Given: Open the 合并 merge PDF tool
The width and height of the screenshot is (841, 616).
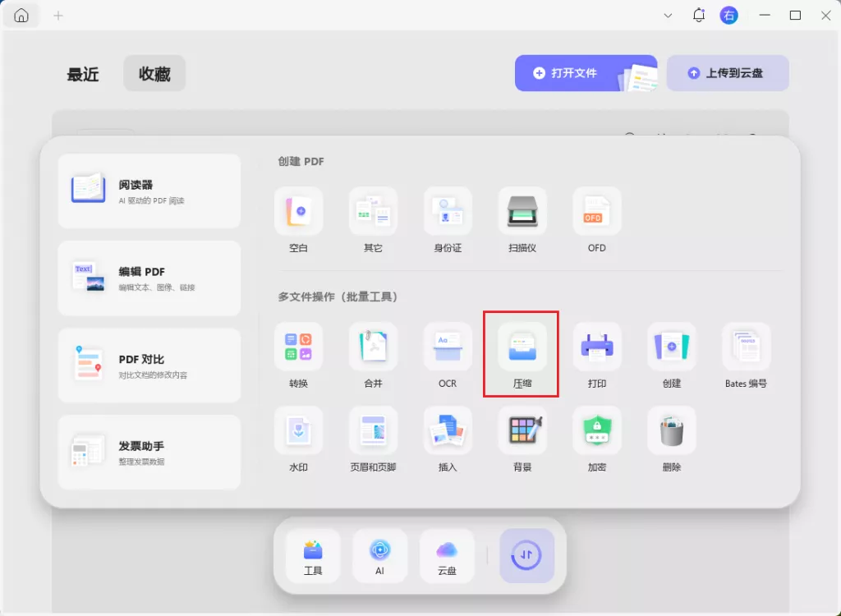Looking at the screenshot, I should pyautogui.click(x=373, y=347).
